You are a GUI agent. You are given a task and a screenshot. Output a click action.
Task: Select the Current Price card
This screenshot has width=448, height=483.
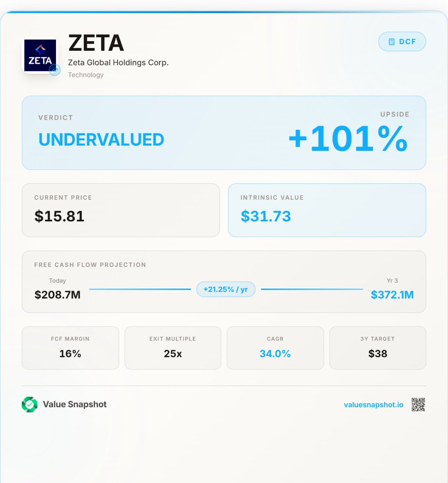[x=121, y=210]
